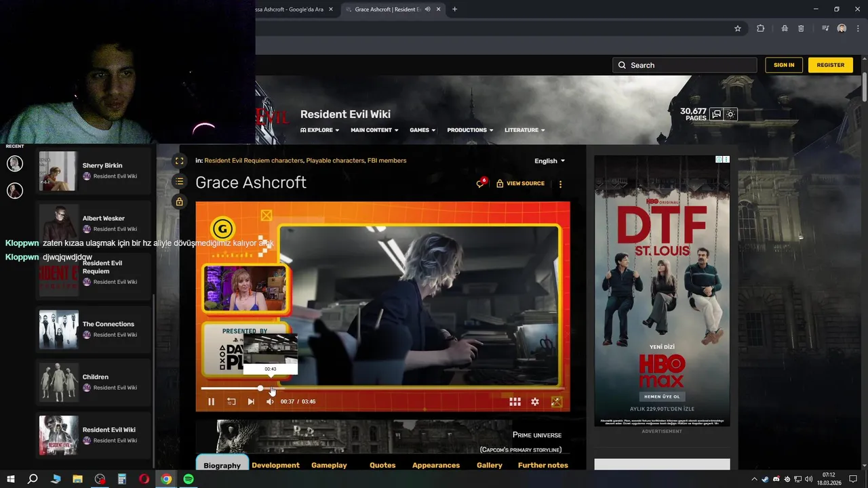Viewport: 868px width, 488px height.
Task: Open a new browser tab with plus button
Action: click(454, 9)
